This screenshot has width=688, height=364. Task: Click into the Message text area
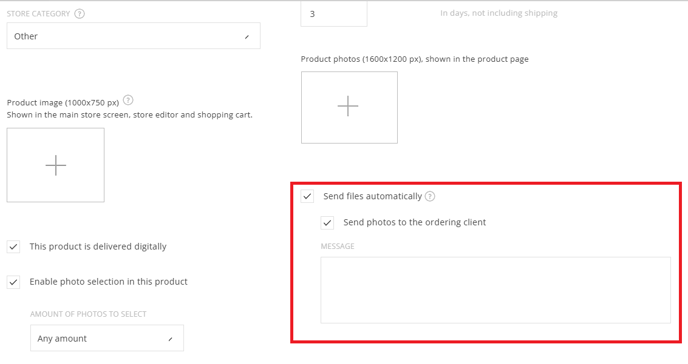495,290
